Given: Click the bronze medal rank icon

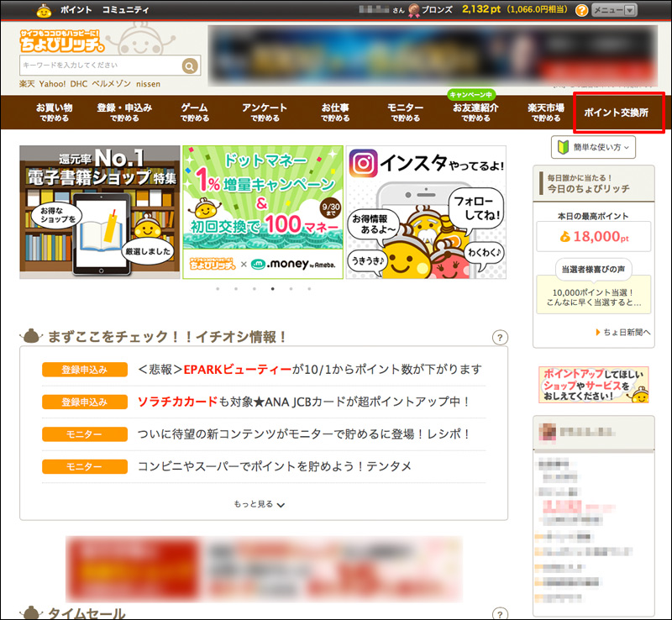Looking at the screenshot, I should pos(414,10).
